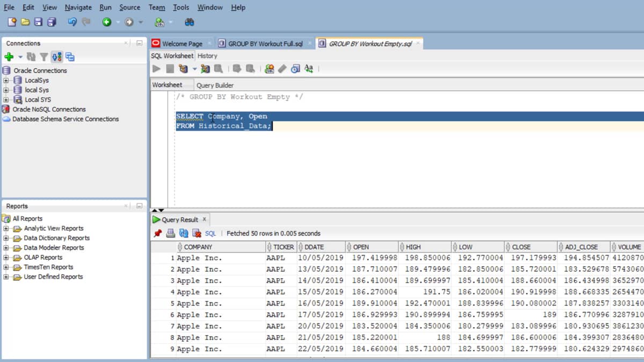Open the File menu

click(9, 7)
